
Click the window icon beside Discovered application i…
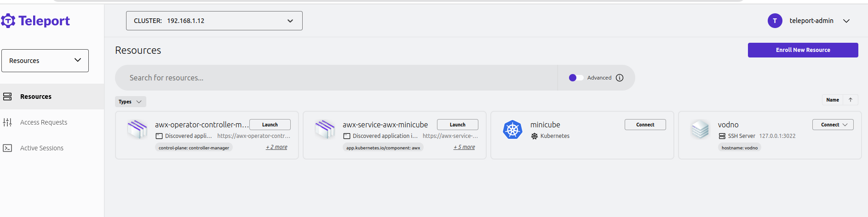tap(347, 136)
